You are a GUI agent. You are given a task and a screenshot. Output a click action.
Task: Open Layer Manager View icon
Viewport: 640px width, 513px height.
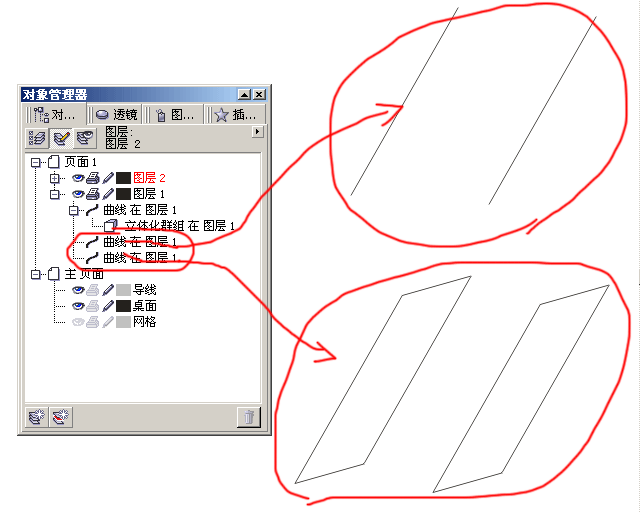85,138
